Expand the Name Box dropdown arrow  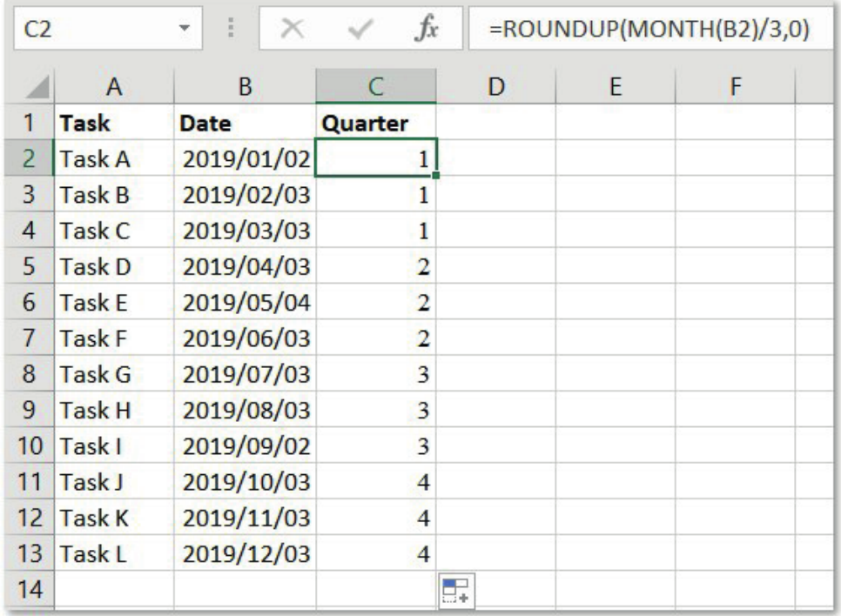[x=185, y=29]
